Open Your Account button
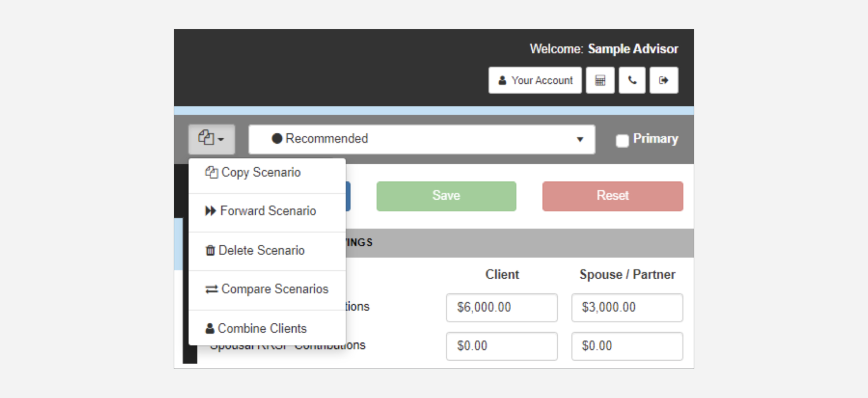 click(535, 80)
